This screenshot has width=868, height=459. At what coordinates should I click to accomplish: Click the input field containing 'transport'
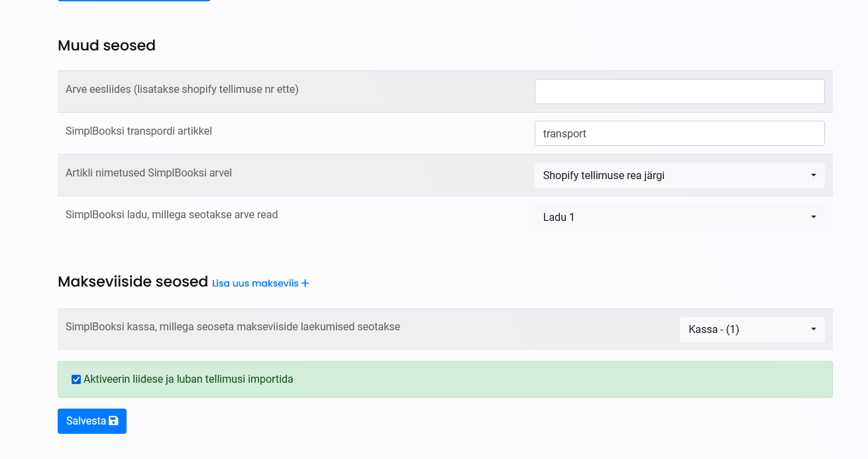click(679, 133)
